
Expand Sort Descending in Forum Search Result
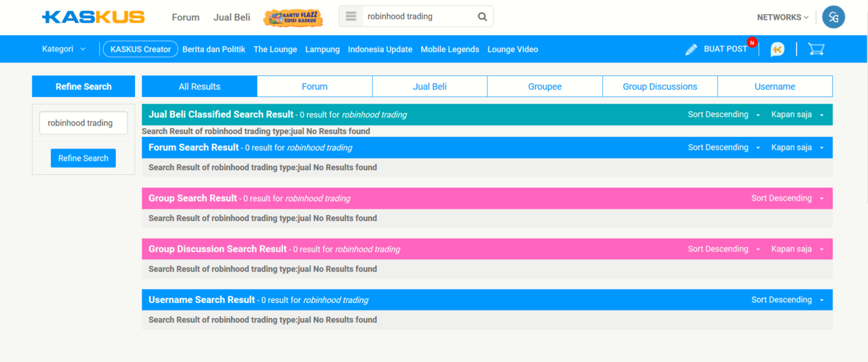724,148
